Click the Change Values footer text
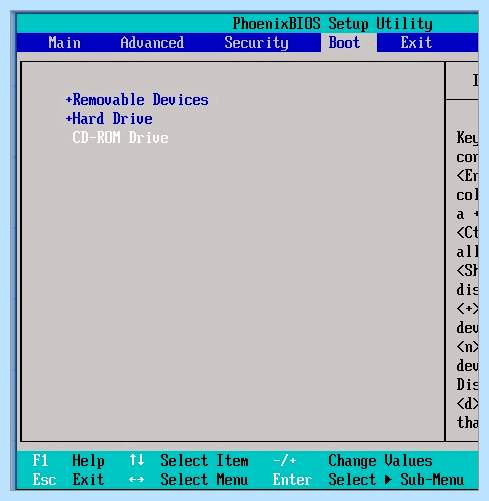This screenshot has height=501, width=489. tap(380, 461)
